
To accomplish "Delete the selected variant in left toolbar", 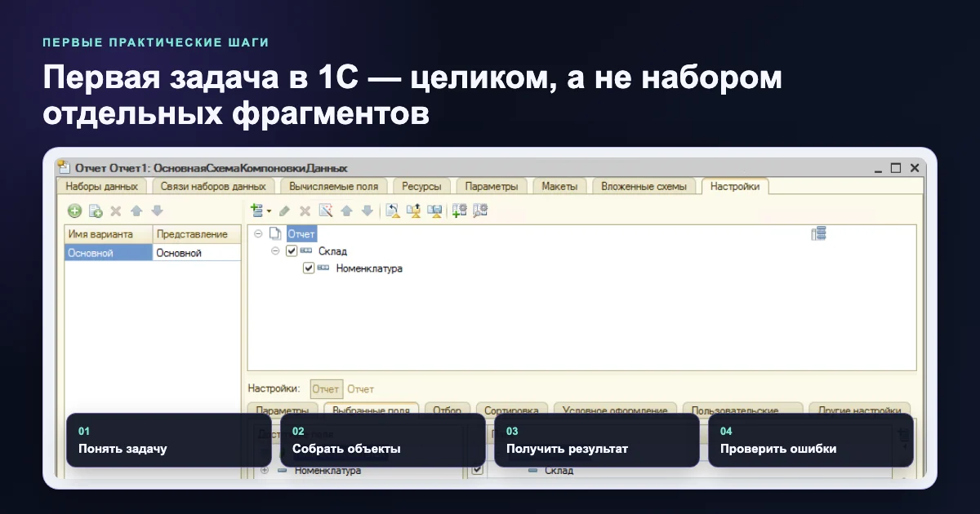I will (x=116, y=210).
